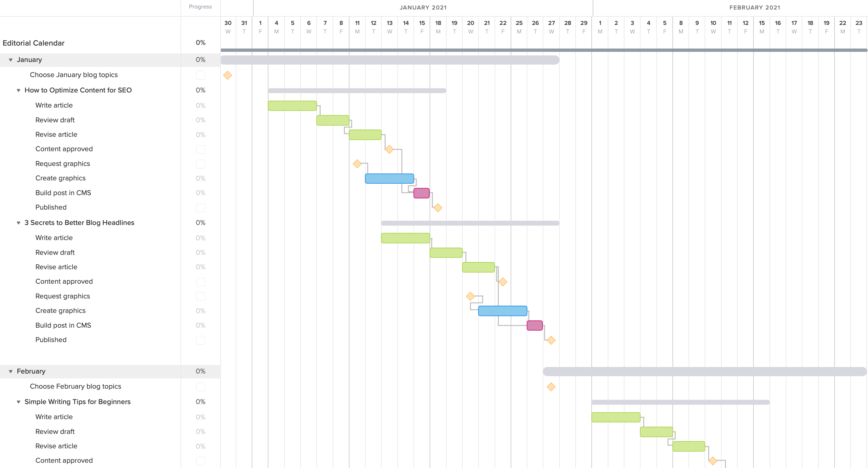This screenshot has width=868, height=468.
Task: Click the January group summary bar
Action: tap(390, 60)
